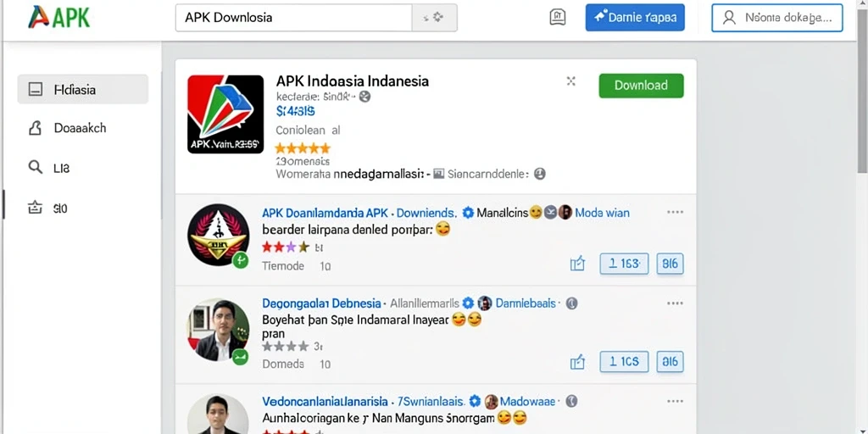Click the expand arrows icon beside Download
Screen dimensions: 868x434
[x=571, y=81]
